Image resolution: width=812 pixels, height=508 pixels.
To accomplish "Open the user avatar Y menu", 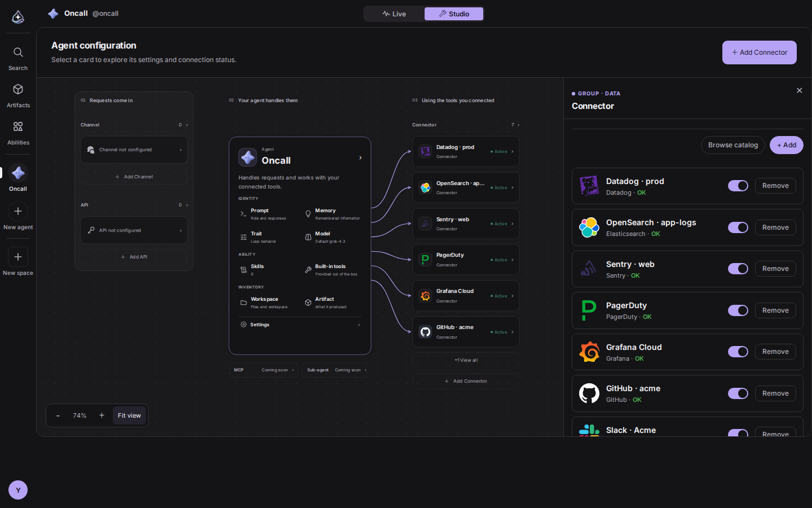I will (x=18, y=490).
